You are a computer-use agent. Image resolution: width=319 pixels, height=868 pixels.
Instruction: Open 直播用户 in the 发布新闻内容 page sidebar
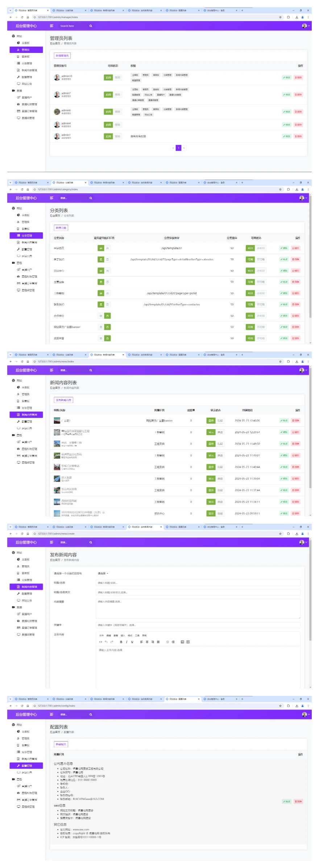(x=26, y=614)
